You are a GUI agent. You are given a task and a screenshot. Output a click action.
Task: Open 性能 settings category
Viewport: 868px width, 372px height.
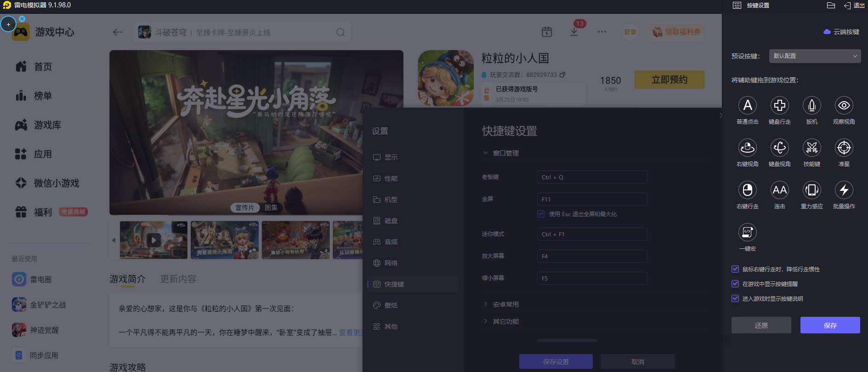(x=413, y=178)
